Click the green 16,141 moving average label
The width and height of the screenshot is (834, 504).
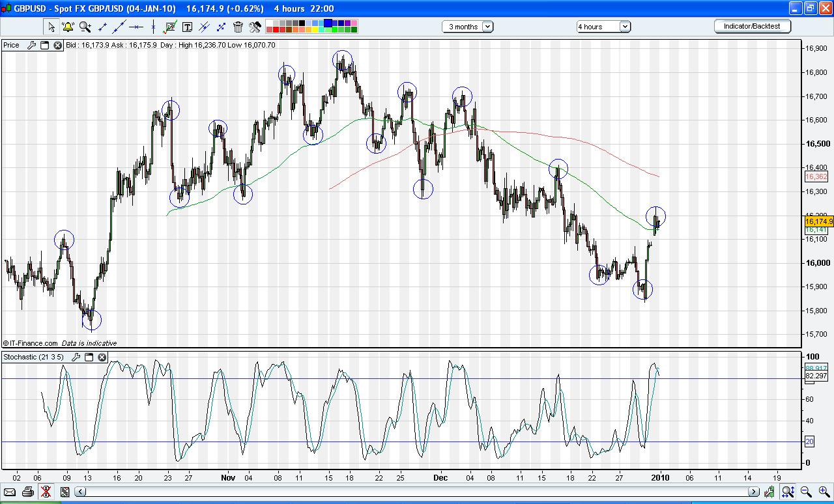pyautogui.click(x=816, y=230)
